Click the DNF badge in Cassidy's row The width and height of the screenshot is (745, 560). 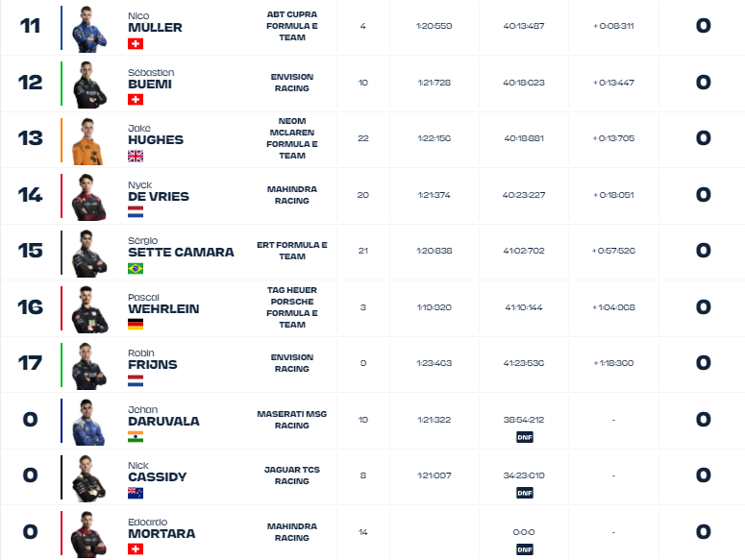tap(525, 493)
